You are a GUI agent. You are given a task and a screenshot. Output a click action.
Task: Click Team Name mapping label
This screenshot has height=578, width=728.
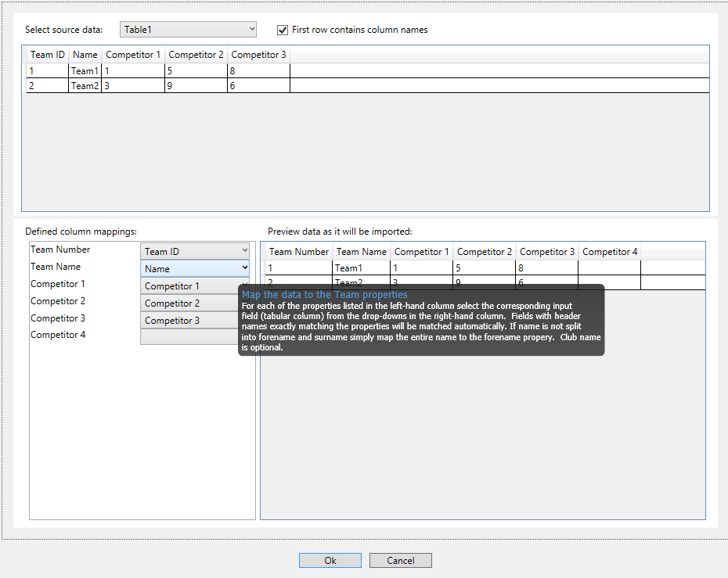(56, 267)
